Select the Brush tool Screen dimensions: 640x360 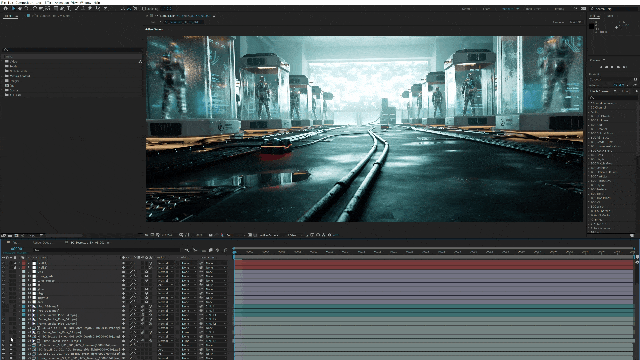77,9
